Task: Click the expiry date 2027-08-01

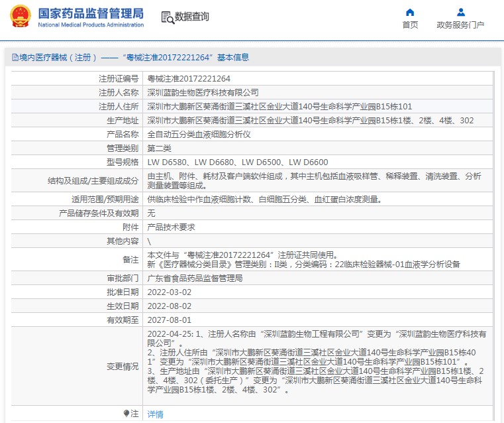Action: click(x=169, y=320)
